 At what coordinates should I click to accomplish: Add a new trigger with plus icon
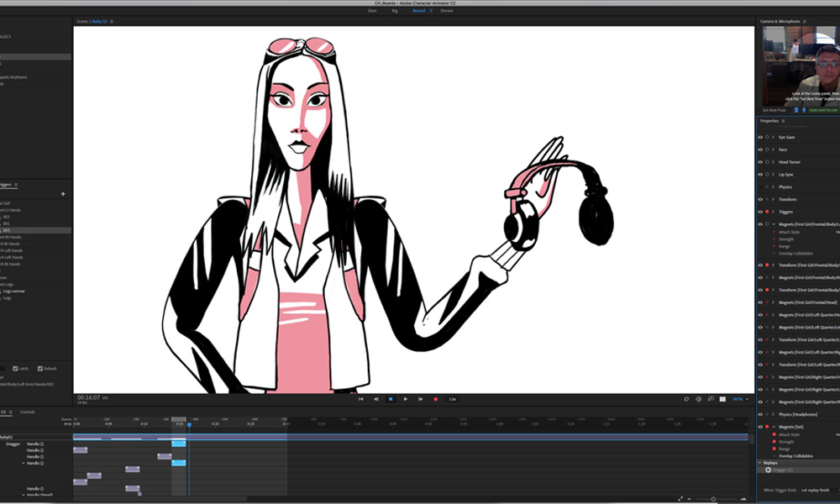pos(62,194)
